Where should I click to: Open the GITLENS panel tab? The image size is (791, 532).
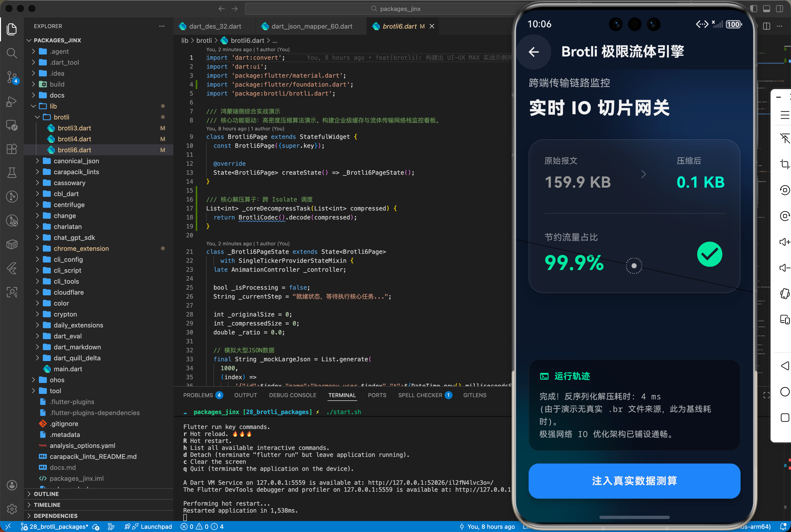[x=475, y=395]
